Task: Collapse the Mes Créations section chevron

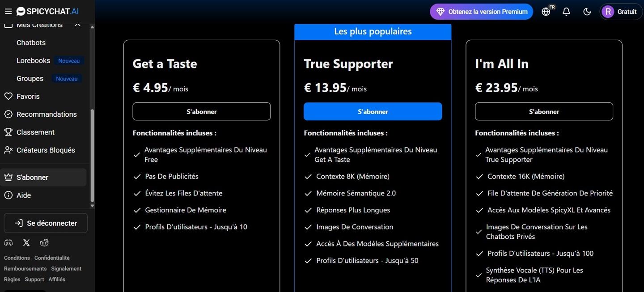Action: pyautogui.click(x=77, y=25)
